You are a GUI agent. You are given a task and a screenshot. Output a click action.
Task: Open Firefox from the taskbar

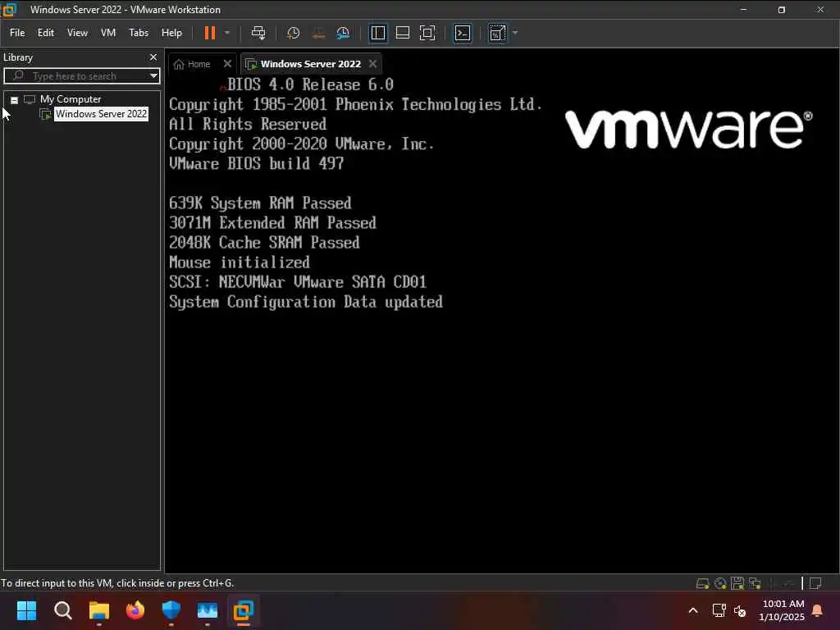[135, 610]
